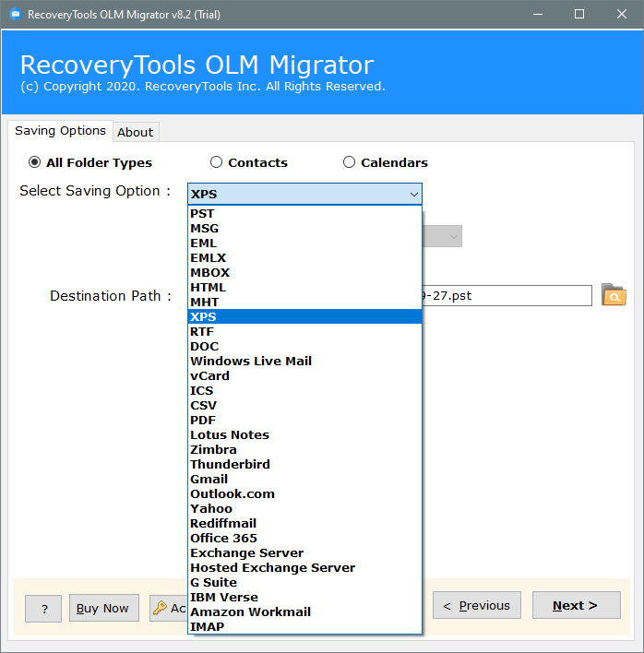Choose EMLX from the saving list
Image resolution: width=644 pixels, height=653 pixels.
304,257
